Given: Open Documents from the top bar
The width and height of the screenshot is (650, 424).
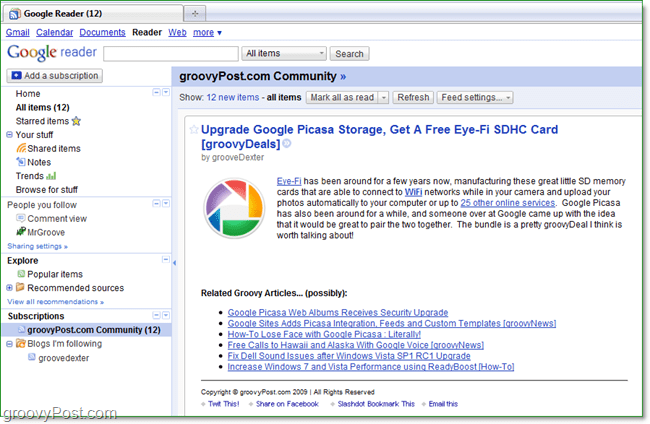Looking at the screenshot, I should (x=102, y=32).
